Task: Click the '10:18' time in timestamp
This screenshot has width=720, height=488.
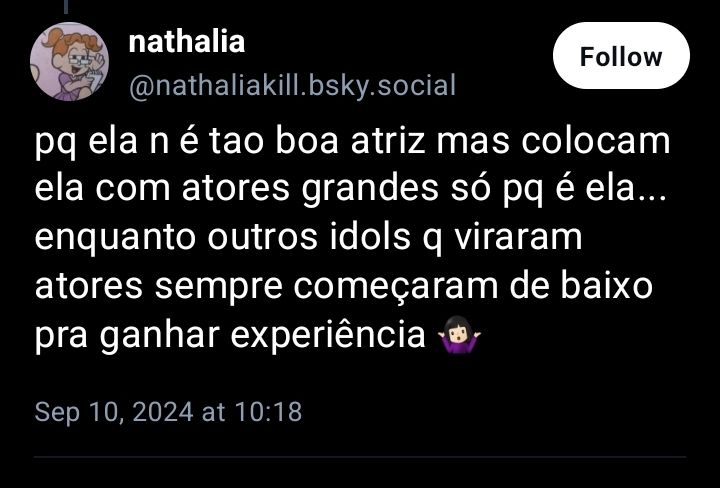Action: tap(269, 412)
